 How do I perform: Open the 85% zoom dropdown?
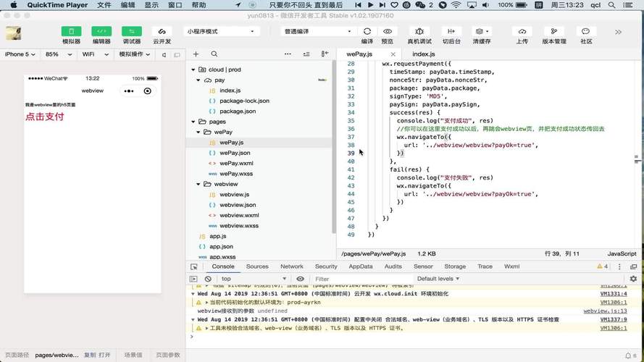pyautogui.click(x=59, y=54)
